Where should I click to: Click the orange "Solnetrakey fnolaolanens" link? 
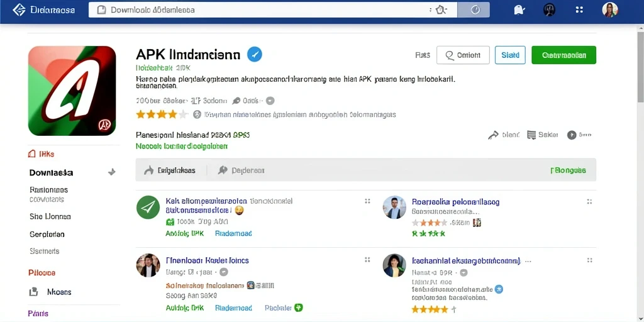205,286
